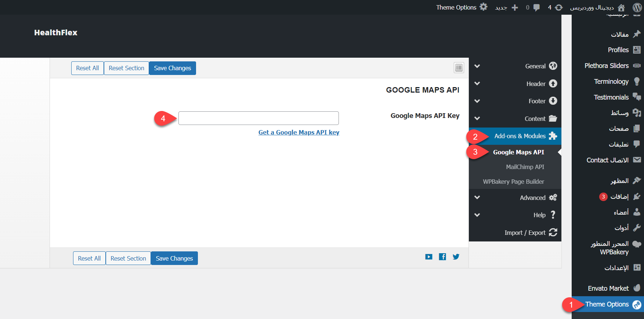Follow the Get a Google Maps API key link
Image resolution: width=644 pixels, height=319 pixels.
click(x=299, y=132)
